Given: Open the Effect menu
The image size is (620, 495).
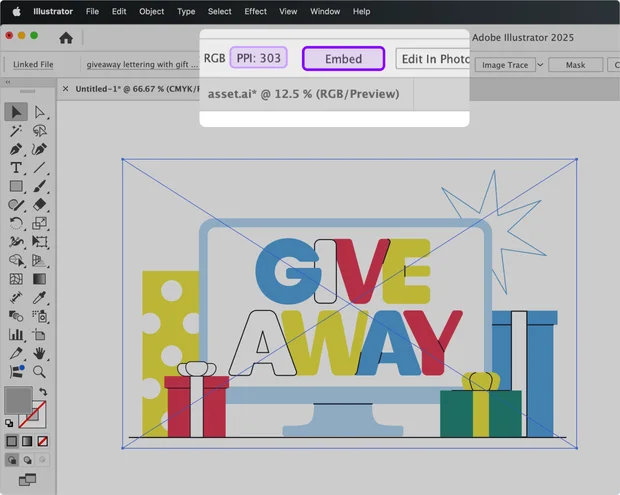Looking at the screenshot, I should point(255,12).
